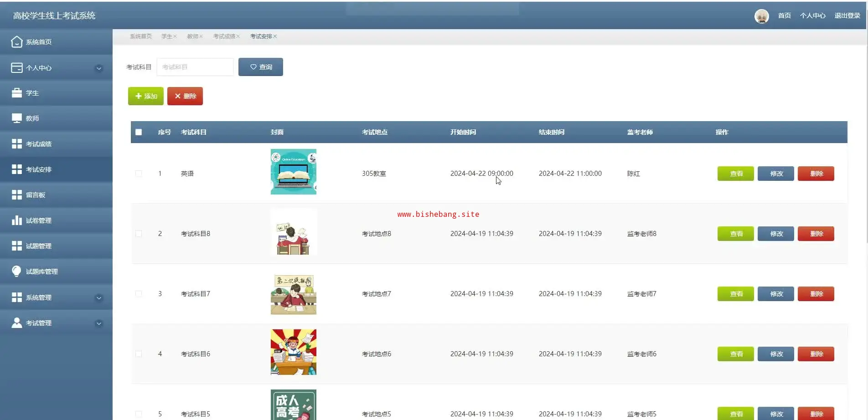Screen dimensions: 868x420
Task: Open 试卷管理 in the sidebar menu
Action: tap(56, 220)
